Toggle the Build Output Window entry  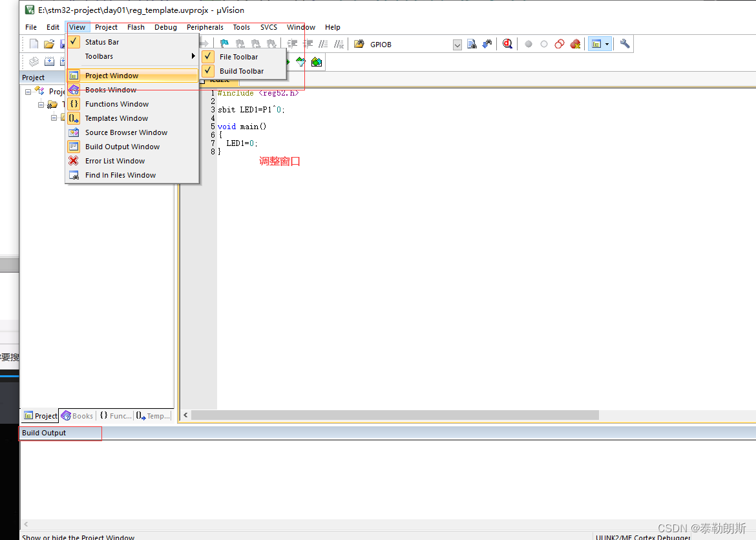click(132, 147)
